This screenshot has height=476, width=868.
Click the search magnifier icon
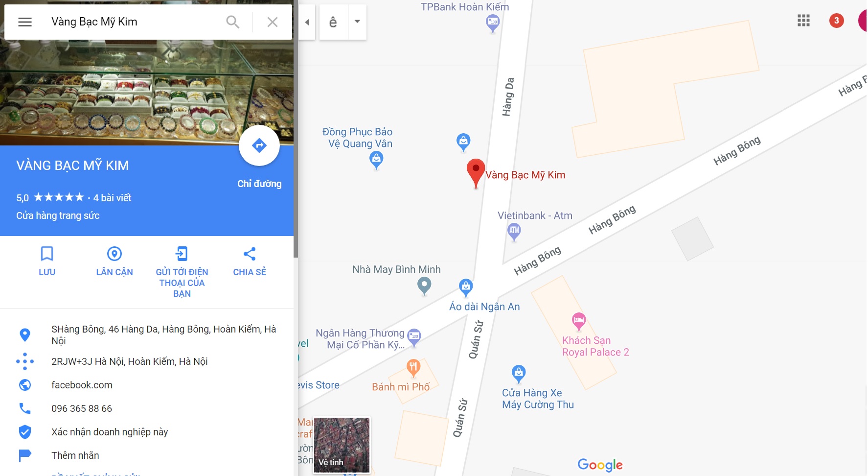(232, 22)
